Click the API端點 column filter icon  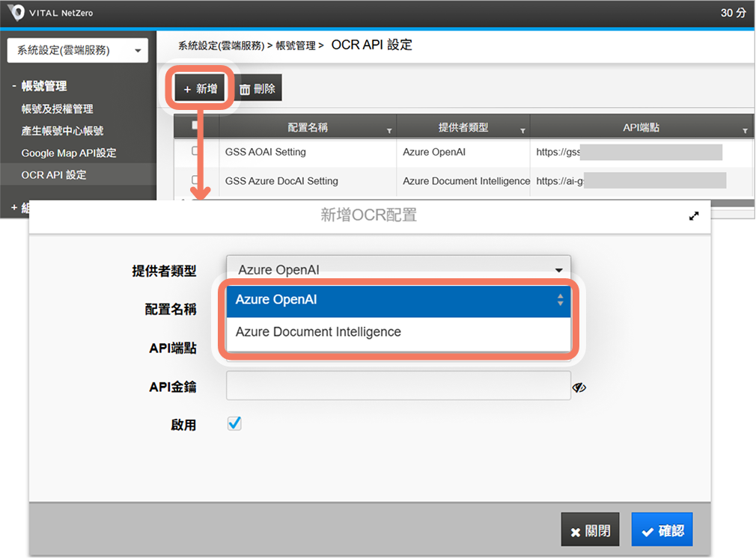(745, 131)
